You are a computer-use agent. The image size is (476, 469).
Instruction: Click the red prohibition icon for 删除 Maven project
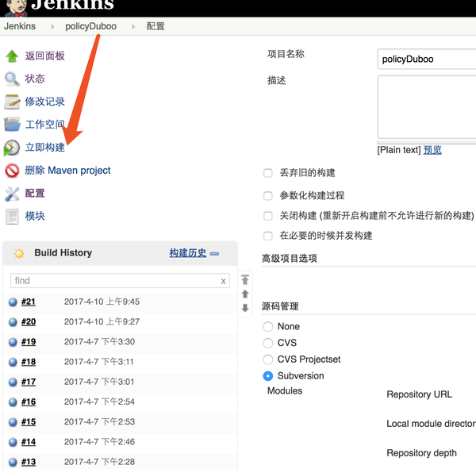tap(12, 171)
